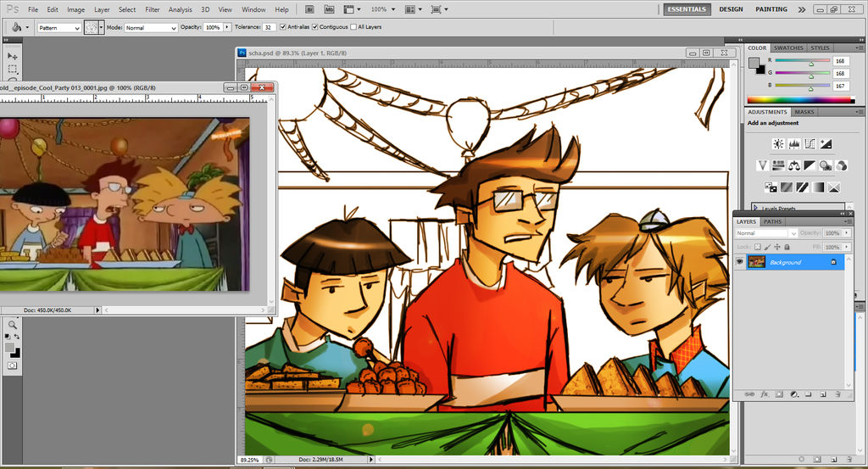Viewport: 868px width, 469px height.
Task: Show more workspaces double-arrow
Action: pyautogui.click(x=802, y=9)
